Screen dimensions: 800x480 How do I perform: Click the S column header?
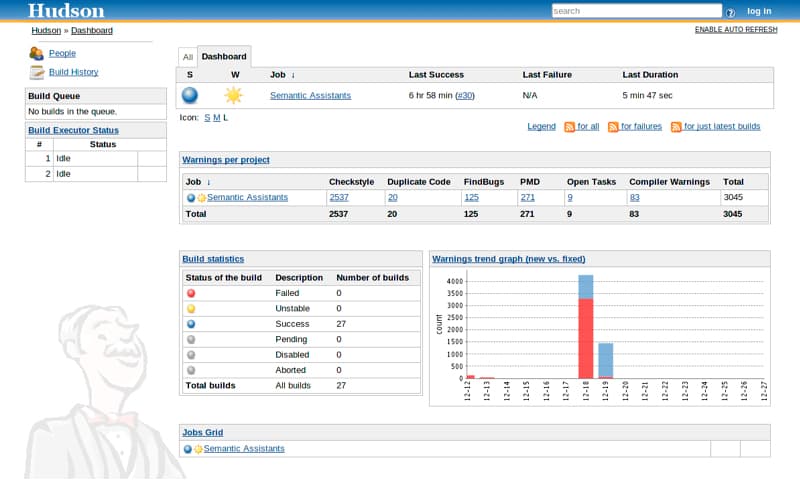click(x=190, y=74)
